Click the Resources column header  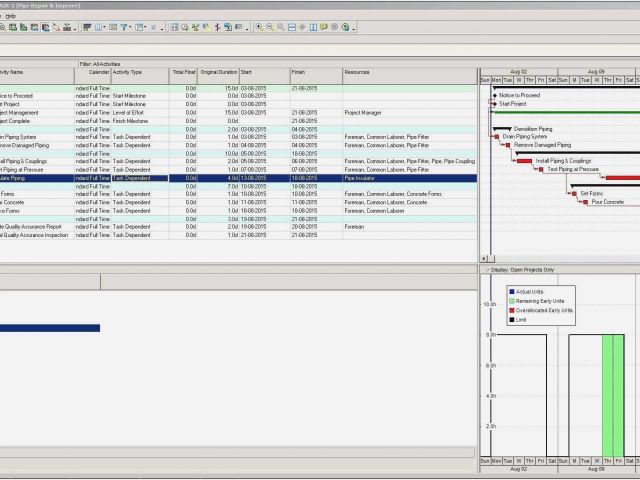(357, 72)
